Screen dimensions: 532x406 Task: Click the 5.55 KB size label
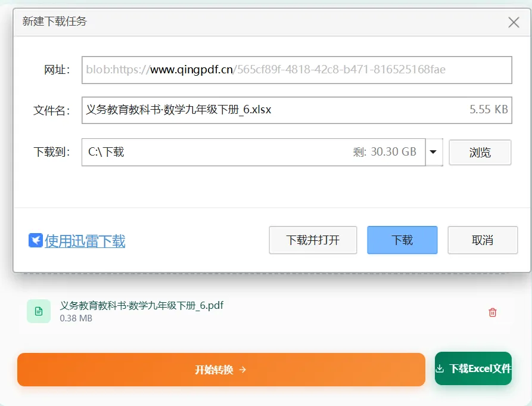click(489, 109)
